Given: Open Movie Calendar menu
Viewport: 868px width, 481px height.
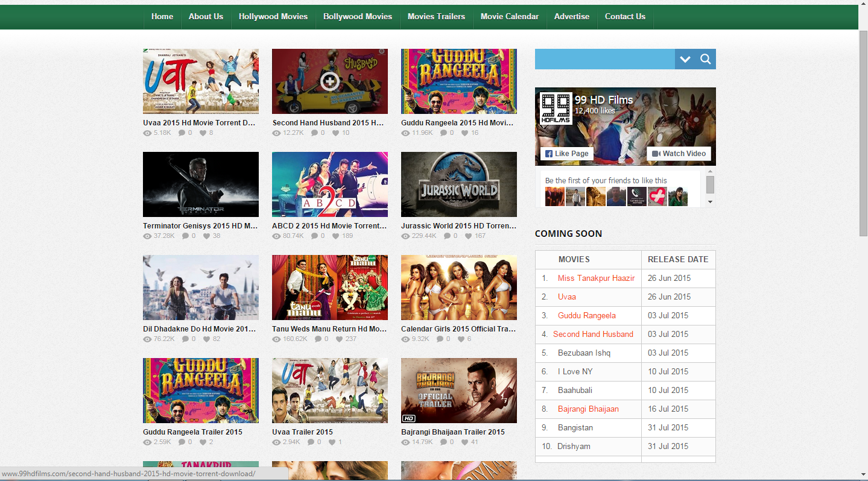Looking at the screenshot, I should (x=510, y=17).
